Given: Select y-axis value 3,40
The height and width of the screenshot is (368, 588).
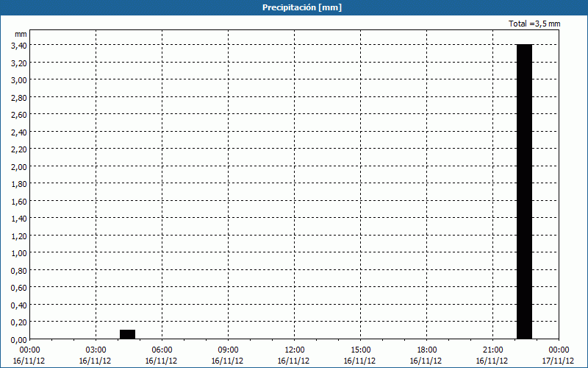Looking at the screenshot, I should click(19, 46).
